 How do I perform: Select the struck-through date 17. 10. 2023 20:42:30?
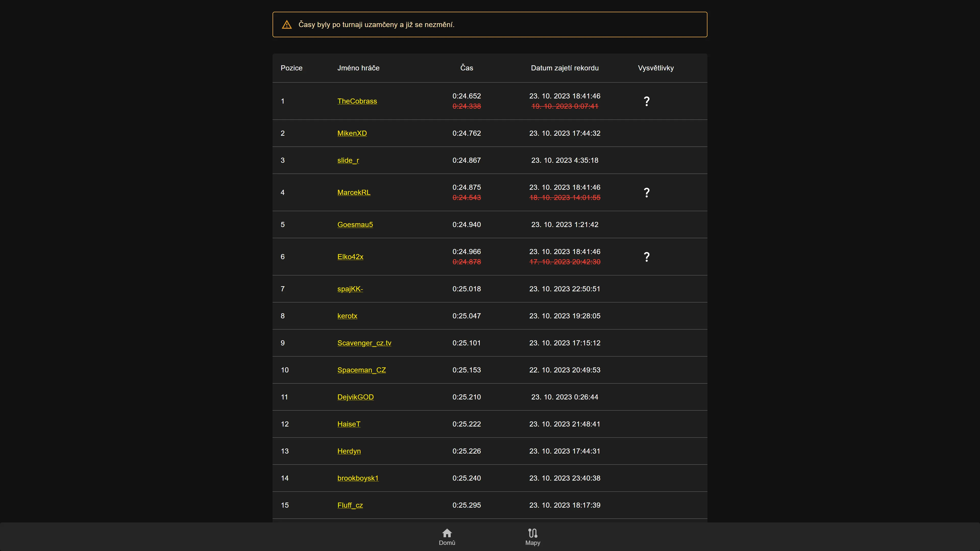click(565, 262)
